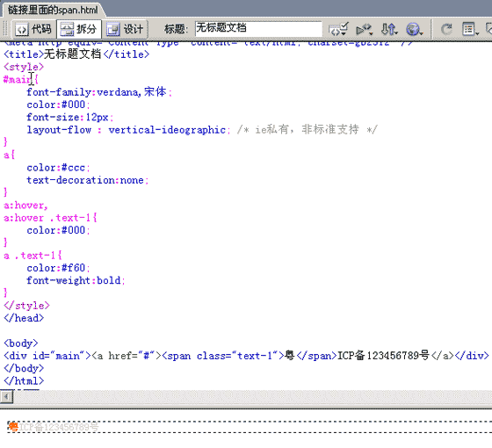This screenshot has height=448, width=492.
Task: Open Preview in browser globe icon
Action: [414, 30]
